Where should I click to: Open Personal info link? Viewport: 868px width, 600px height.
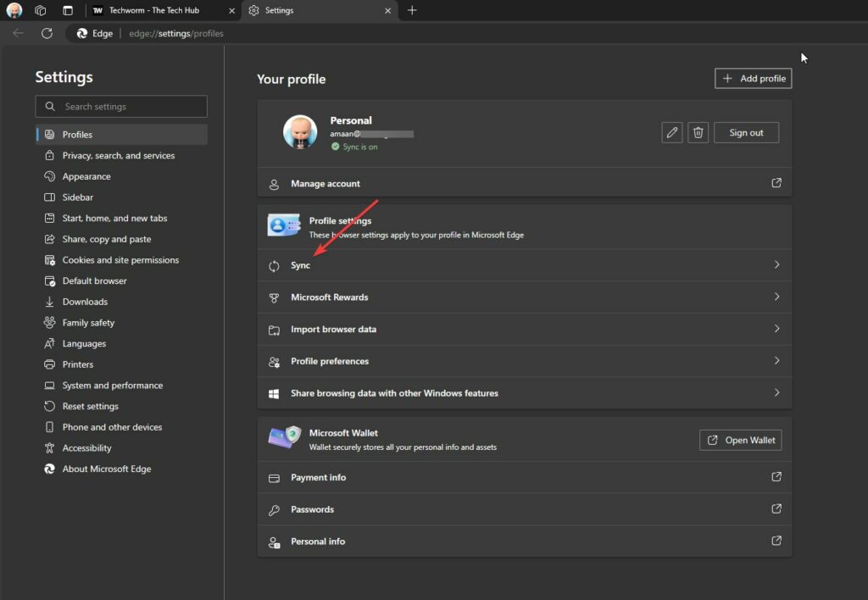coord(524,542)
